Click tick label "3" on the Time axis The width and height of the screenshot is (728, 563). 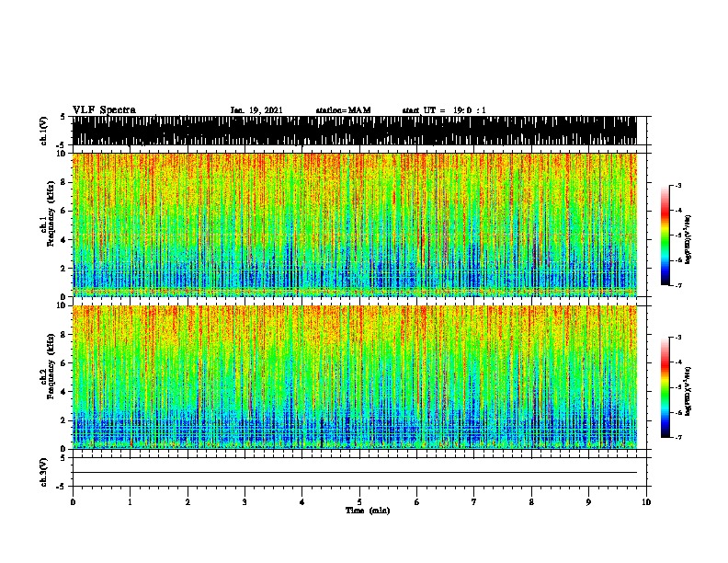[245, 502]
